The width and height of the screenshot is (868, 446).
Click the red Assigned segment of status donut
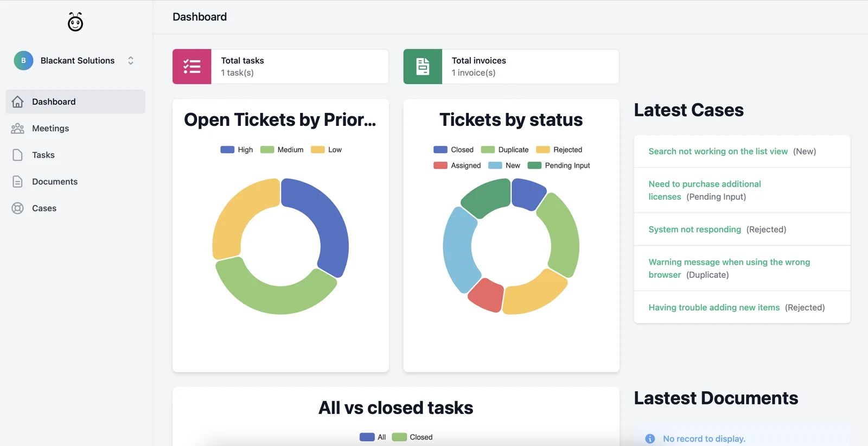[487, 296]
